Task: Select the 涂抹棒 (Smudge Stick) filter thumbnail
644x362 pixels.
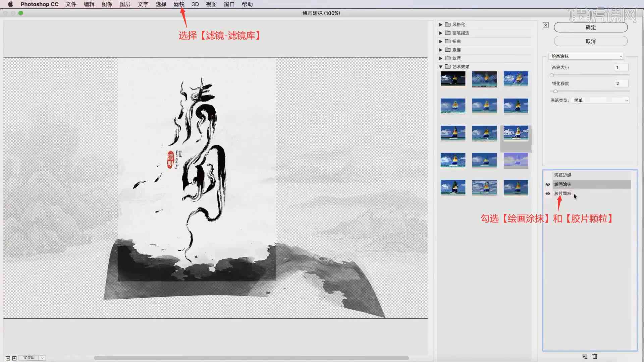Action: pyautogui.click(x=516, y=188)
